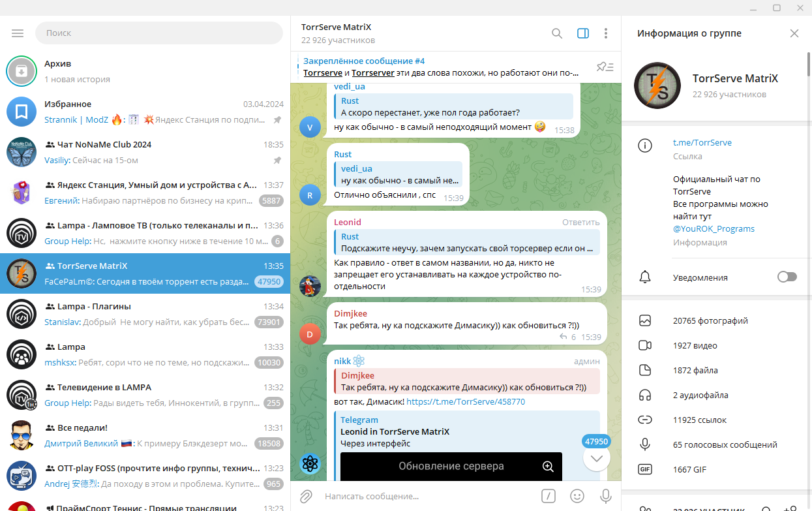
Task: Open the chat three-dot options menu
Action: (606, 33)
